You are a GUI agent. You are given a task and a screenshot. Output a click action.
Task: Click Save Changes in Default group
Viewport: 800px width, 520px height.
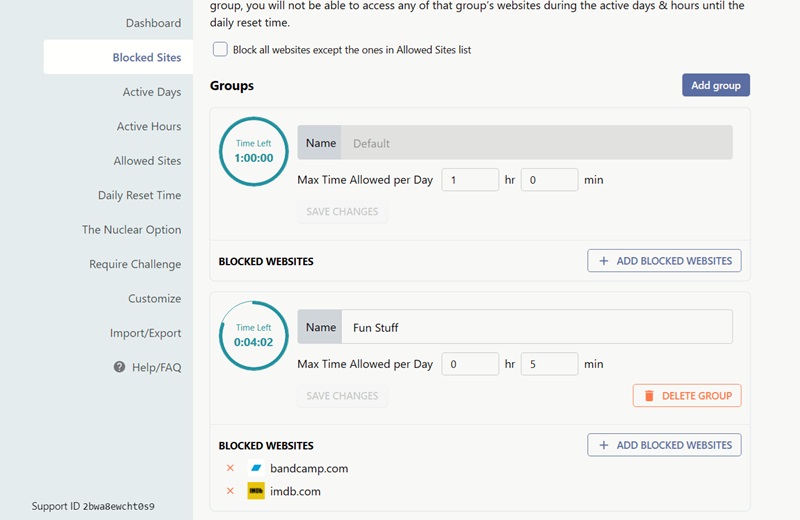coord(342,211)
